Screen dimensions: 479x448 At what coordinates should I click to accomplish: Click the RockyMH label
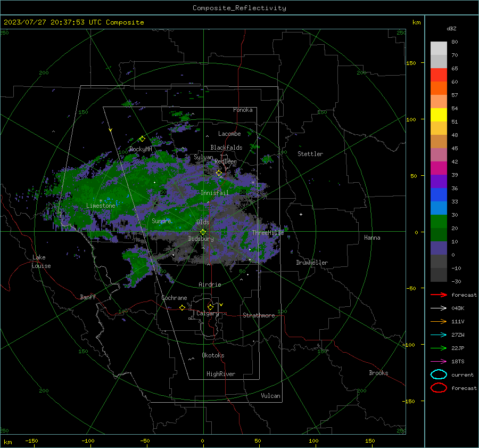pyautogui.click(x=141, y=149)
